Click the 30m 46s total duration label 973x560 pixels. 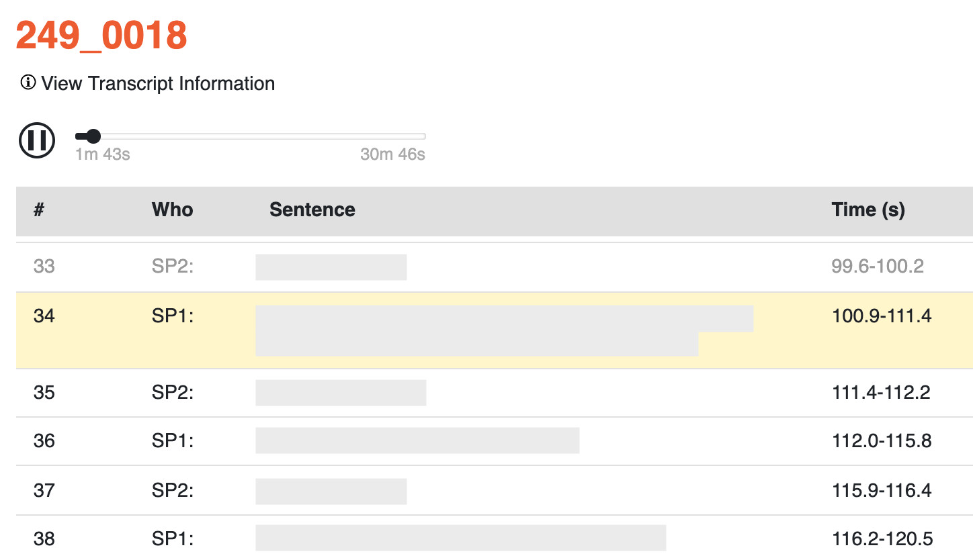[x=393, y=154]
